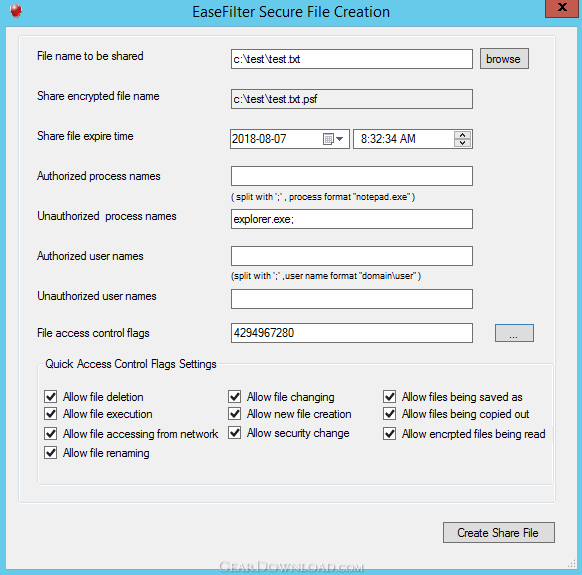Click the red shield app icon in title bar

16,10
